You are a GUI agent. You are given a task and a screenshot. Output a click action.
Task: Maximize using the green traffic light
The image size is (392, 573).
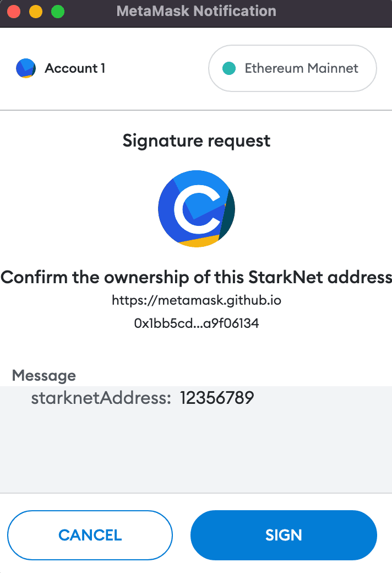[57, 10]
